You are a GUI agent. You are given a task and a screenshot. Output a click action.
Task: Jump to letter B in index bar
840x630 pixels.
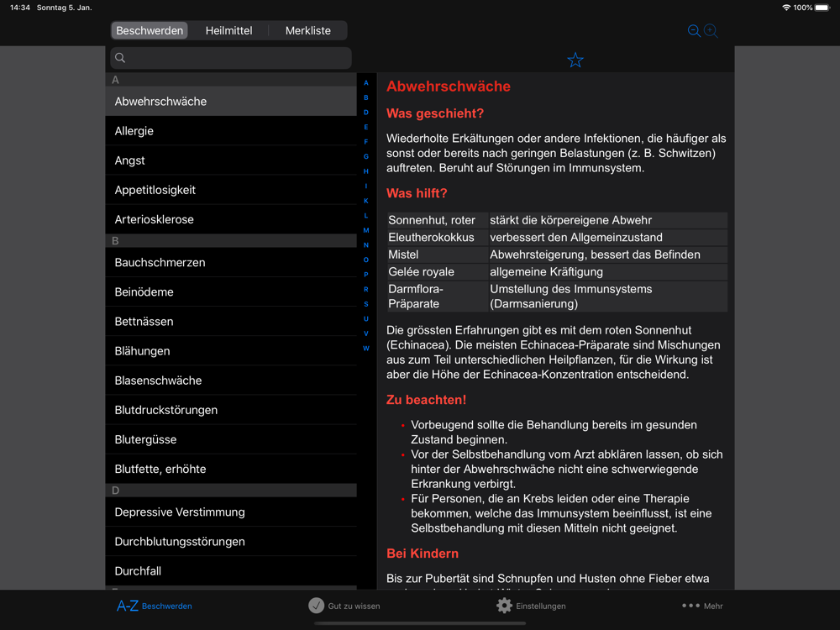pos(366,97)
